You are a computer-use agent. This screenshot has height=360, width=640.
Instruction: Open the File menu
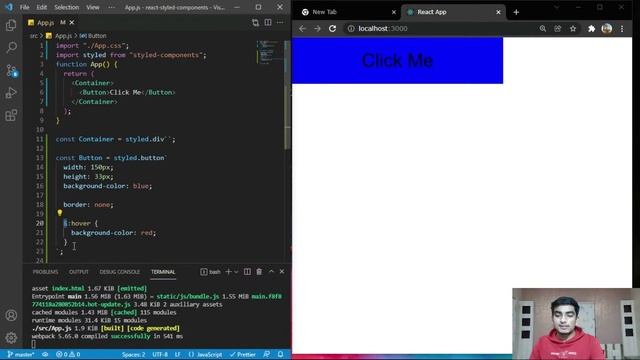coord(24,7)
